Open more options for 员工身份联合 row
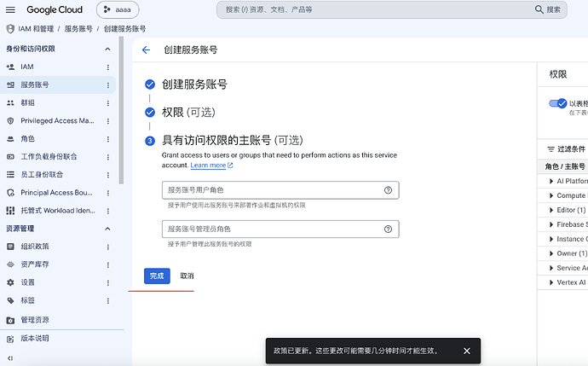588x366 pixels. (x=108, y=175)
